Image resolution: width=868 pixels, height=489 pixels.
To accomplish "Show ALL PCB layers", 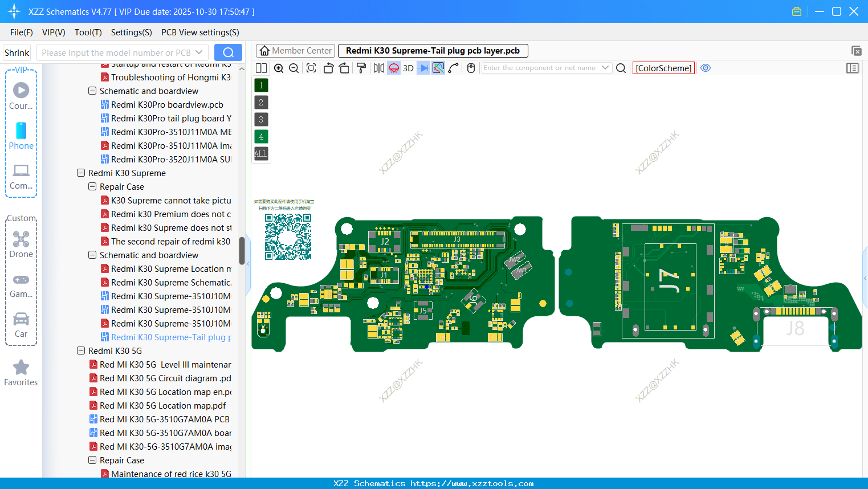I will 261,154.
